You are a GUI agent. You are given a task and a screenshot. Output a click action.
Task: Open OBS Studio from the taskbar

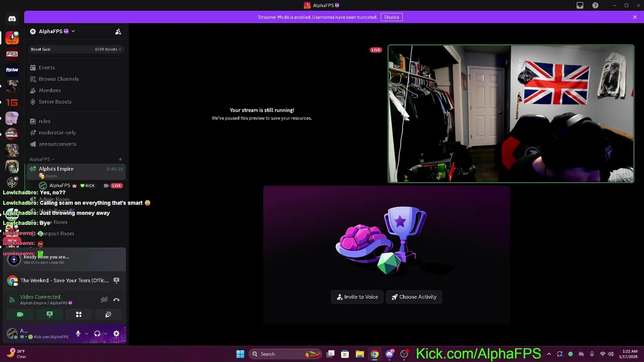(404, 354)
